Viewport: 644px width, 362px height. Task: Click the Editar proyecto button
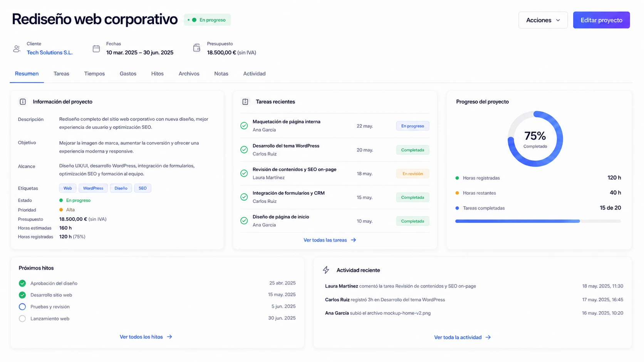click(x=601, y=20)
